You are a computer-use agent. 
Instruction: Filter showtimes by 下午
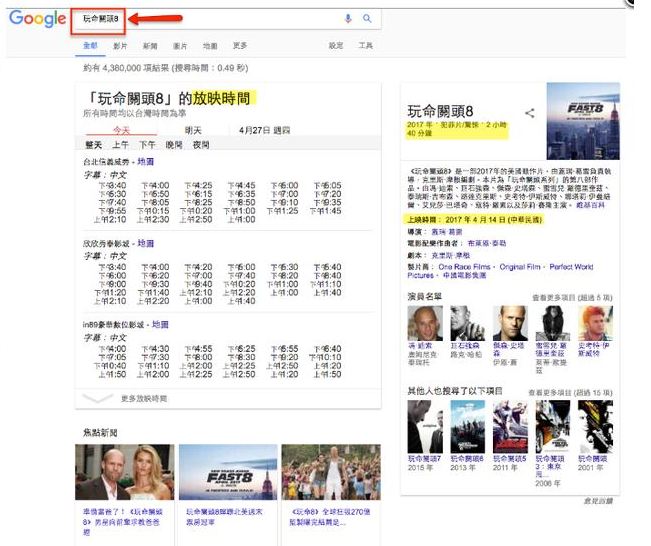pyautogui.click(x=147, y=144)
